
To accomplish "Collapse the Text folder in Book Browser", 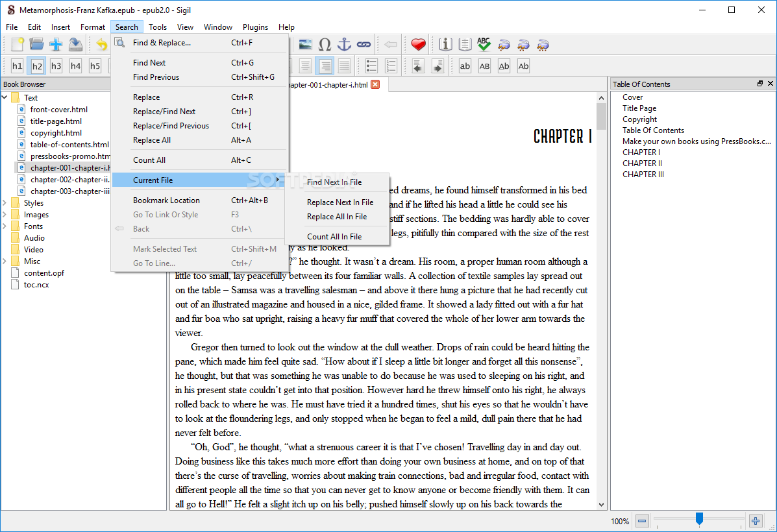I will (x=5, y=97).
